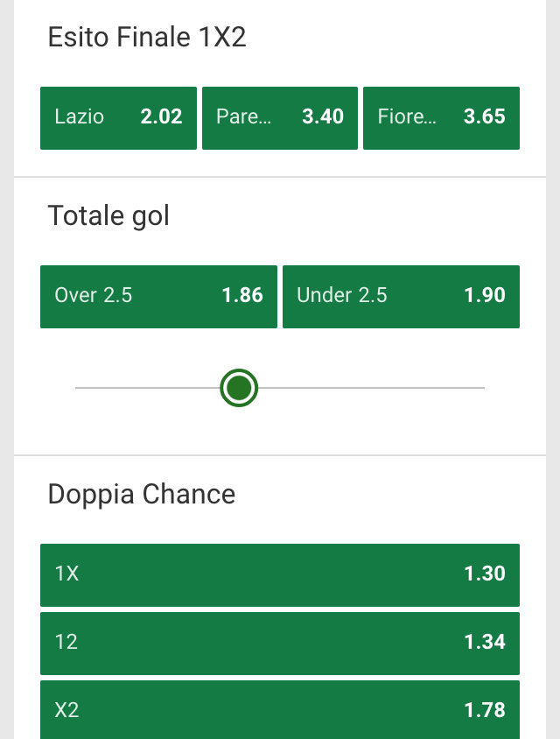Choose Over 2.5 total goals
This screenshot has height=739, width=560.
(x=158, y=296)
